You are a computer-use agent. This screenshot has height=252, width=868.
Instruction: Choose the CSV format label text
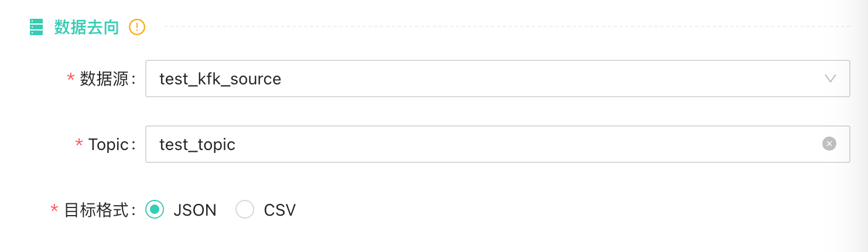coord(279,210)
